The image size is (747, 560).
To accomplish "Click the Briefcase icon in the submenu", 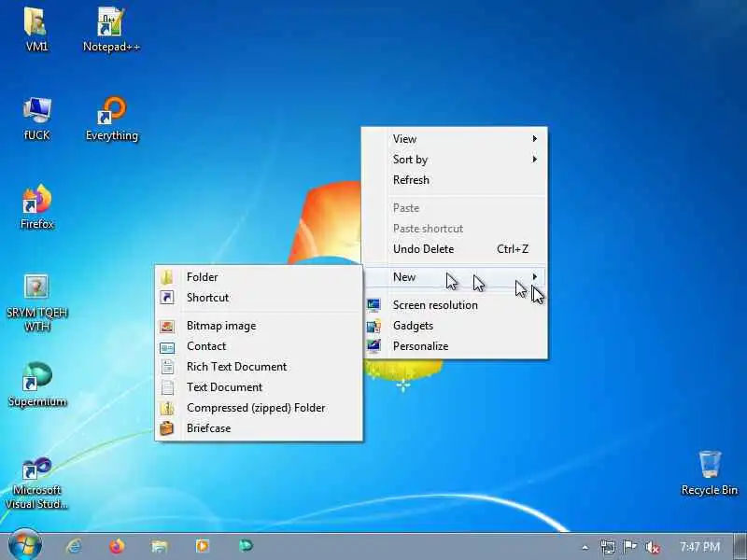I will (167, 428).
